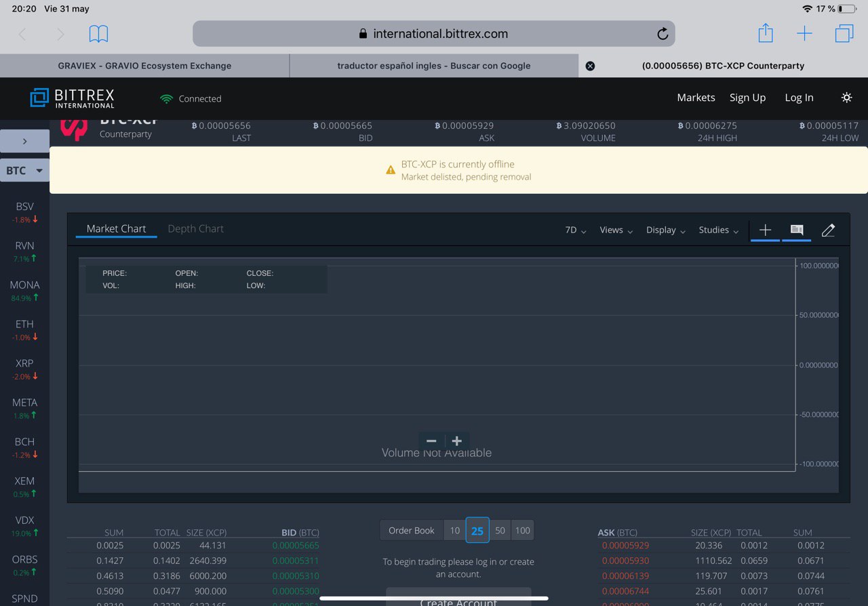Add a new Safari tab
868x606 pixels.
(804, 34)
